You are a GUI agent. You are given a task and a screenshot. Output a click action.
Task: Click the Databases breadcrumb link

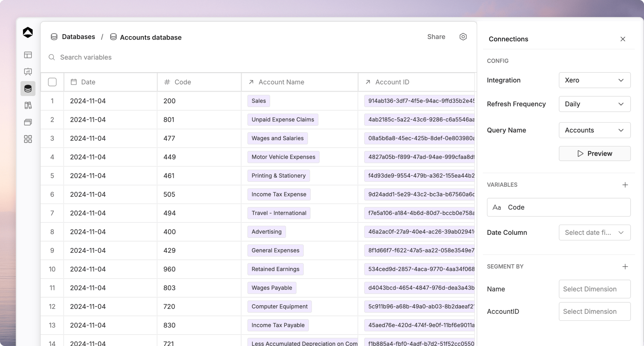pos(78,37)
